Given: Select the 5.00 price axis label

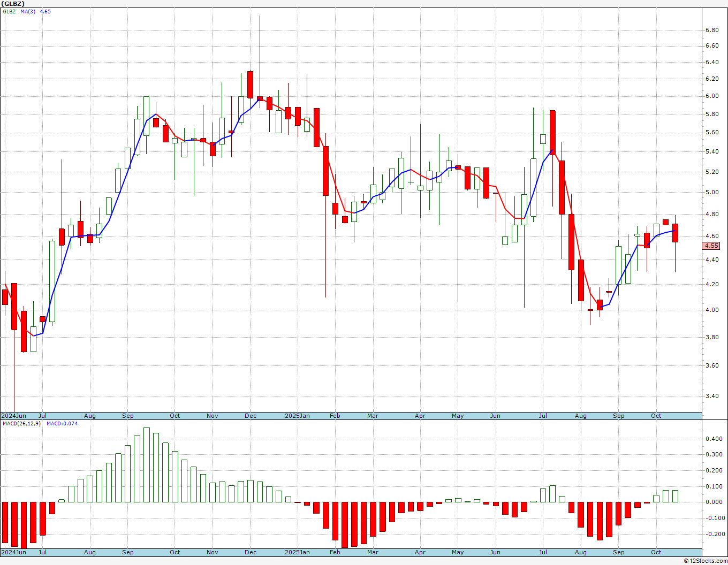Looking at the screenshot, I should 711,192.
